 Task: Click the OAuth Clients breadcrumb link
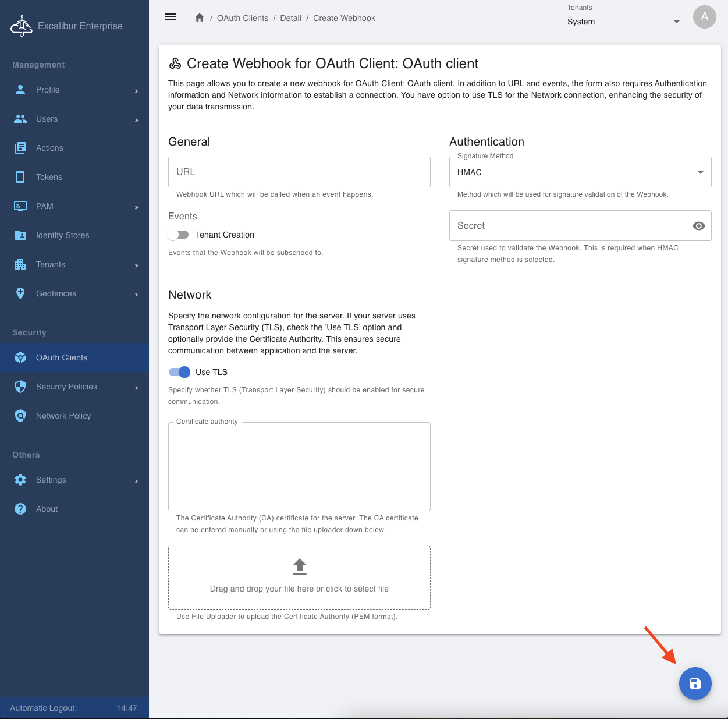point(243,18)
